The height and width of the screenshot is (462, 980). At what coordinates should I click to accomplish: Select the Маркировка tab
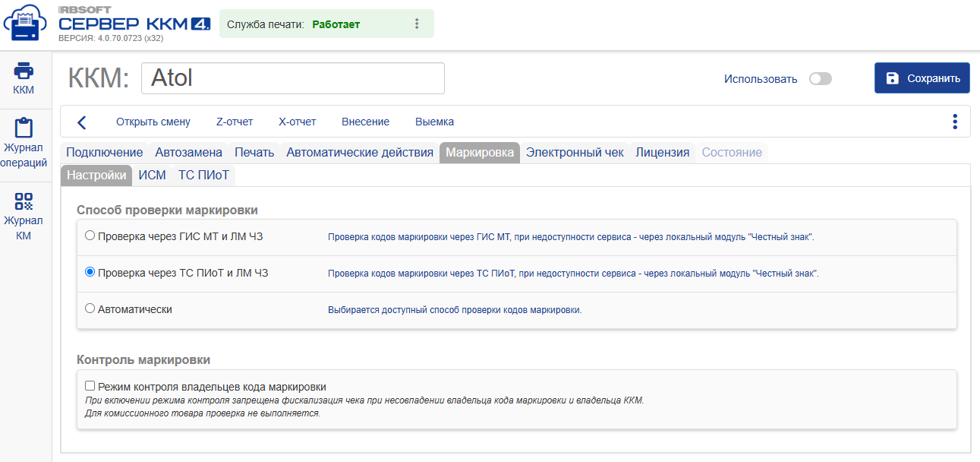point(480,152)
